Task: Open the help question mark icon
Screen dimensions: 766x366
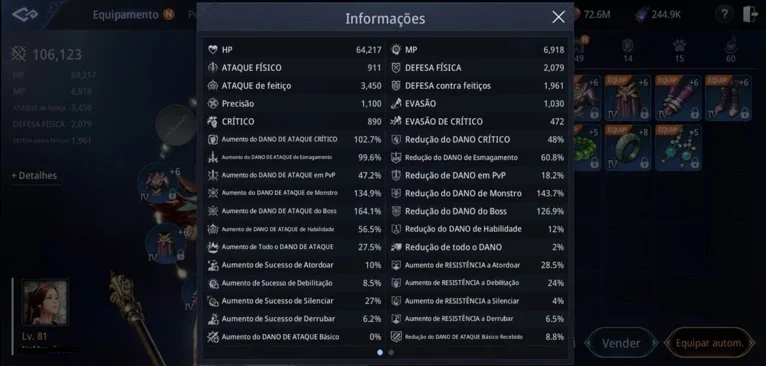Action: (x=724, y=15)
